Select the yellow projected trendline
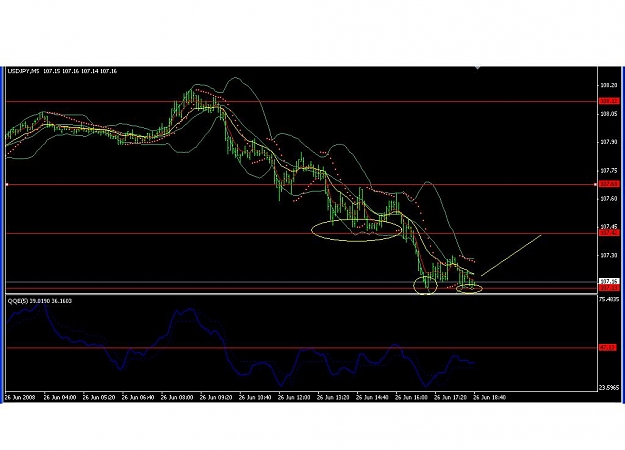Image resolution: width=625 pixels, height=450 pixels. [511, 255]
